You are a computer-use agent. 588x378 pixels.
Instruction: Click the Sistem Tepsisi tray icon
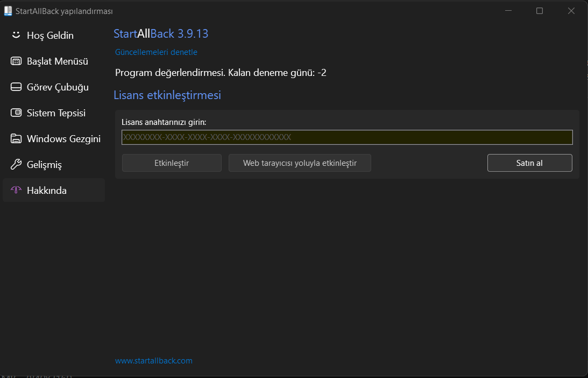16,113
